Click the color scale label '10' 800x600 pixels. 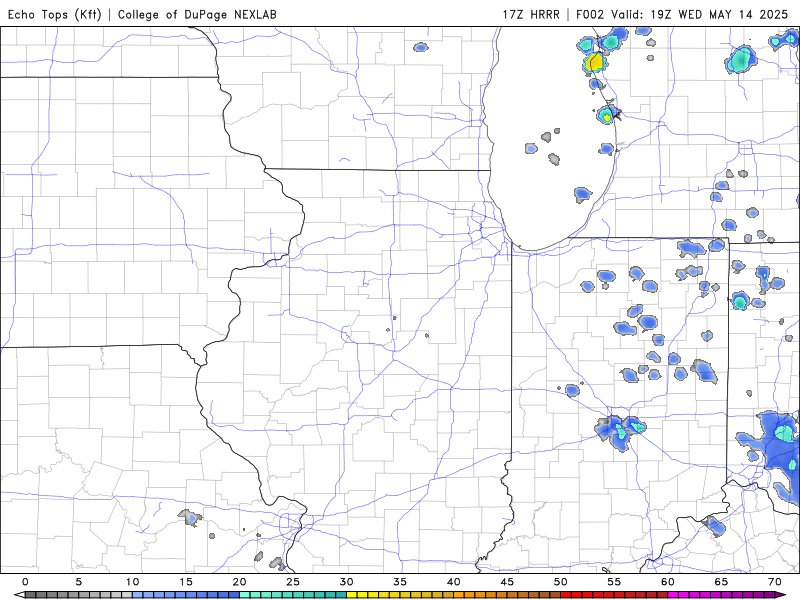[x=132, y=582]
